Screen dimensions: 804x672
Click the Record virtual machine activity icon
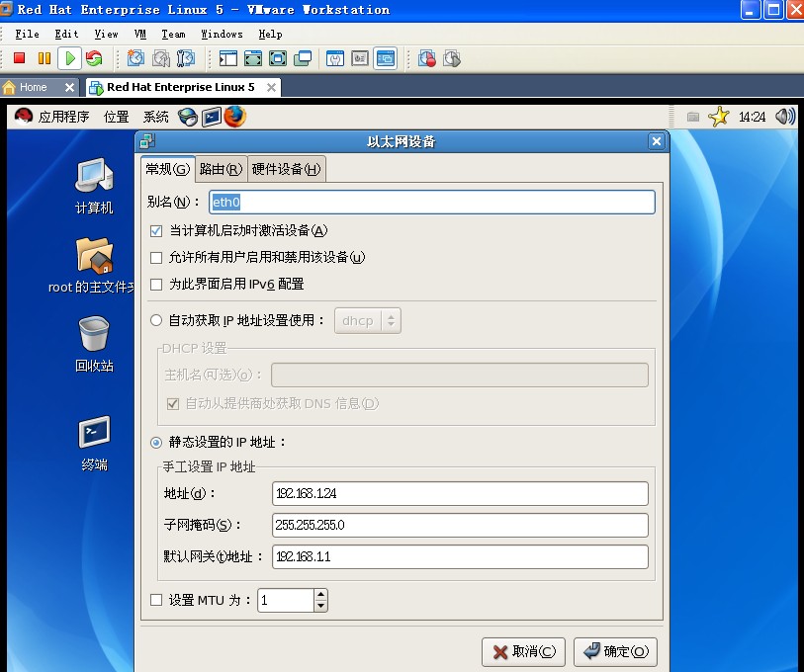pyautogui.click(x=426, y=58)
